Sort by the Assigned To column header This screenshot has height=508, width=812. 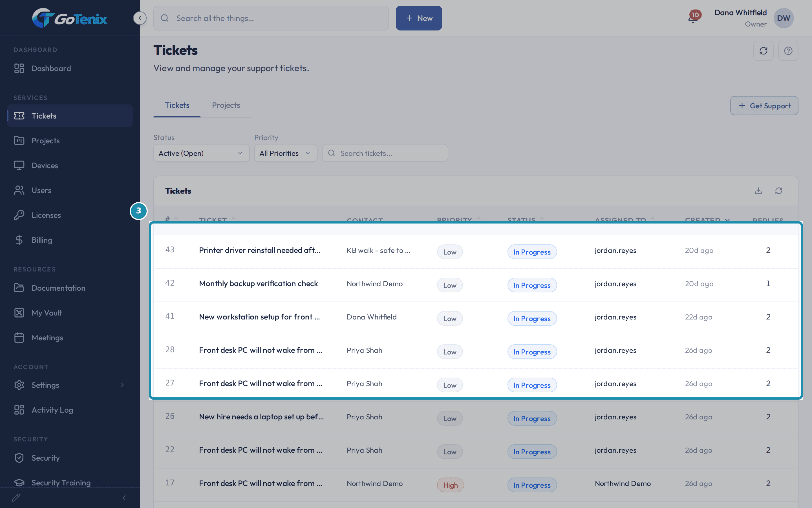[625, 220]
